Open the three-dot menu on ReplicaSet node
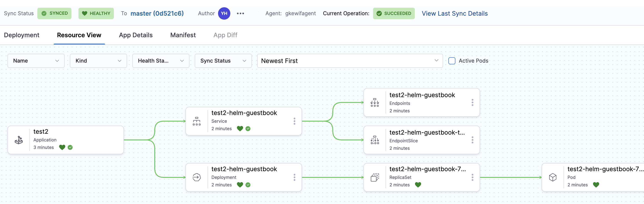Image resolution: width=644 pixels, height=204 pixels. click(472, 177)
